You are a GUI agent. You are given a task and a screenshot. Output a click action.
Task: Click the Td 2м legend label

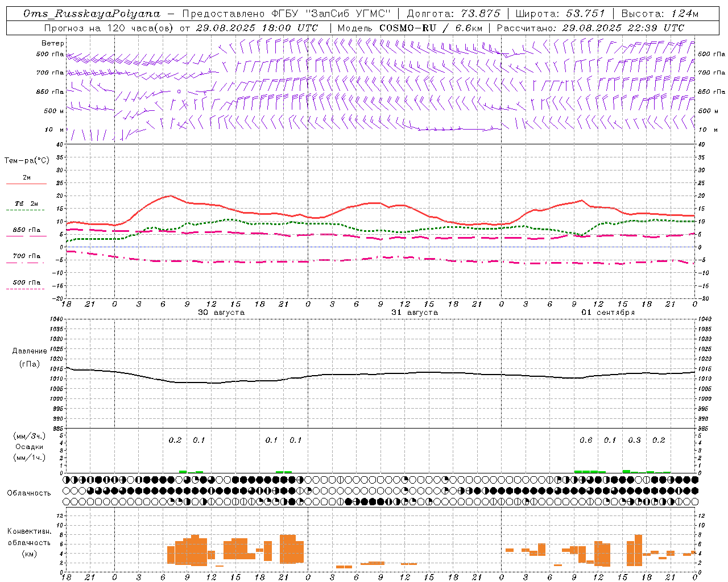pyautogui.click(x=26, y=203)
